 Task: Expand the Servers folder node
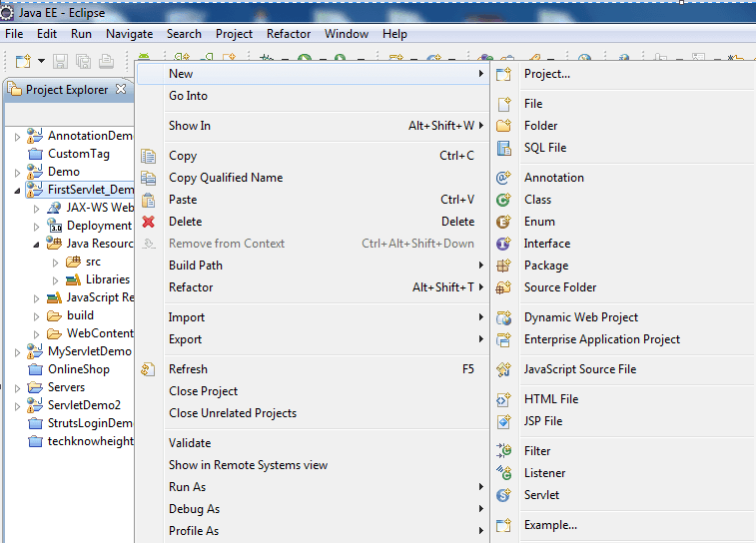pyautogui.click(x=17, y=388)
